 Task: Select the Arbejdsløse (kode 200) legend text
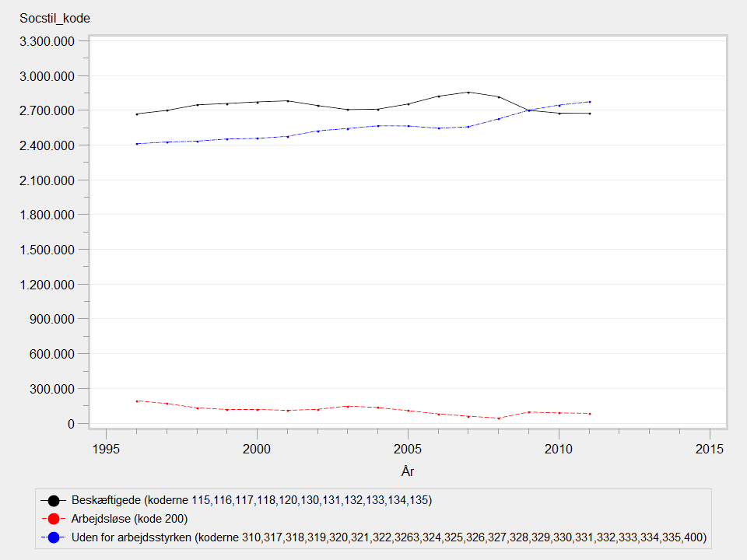[x=130, y=519]
